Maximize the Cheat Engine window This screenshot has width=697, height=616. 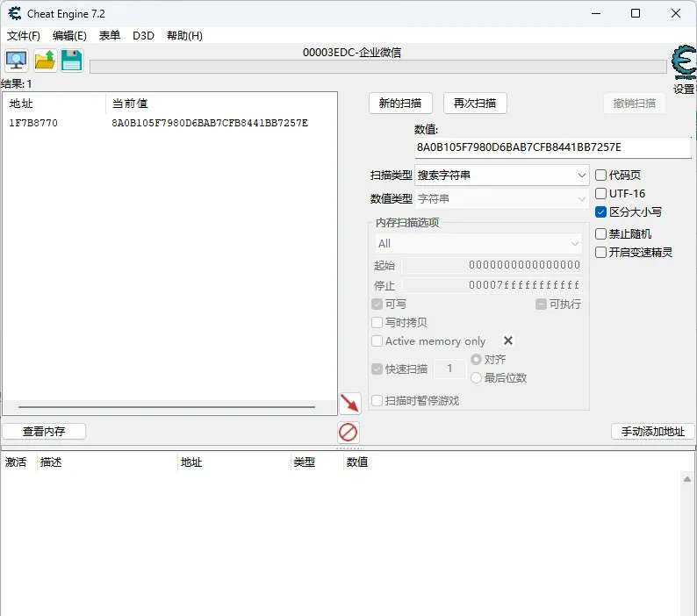[636, 13]
